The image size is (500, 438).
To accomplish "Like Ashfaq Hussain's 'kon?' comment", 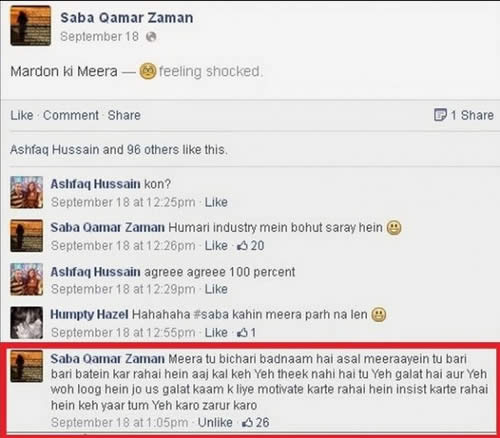I will click(216, 202).
